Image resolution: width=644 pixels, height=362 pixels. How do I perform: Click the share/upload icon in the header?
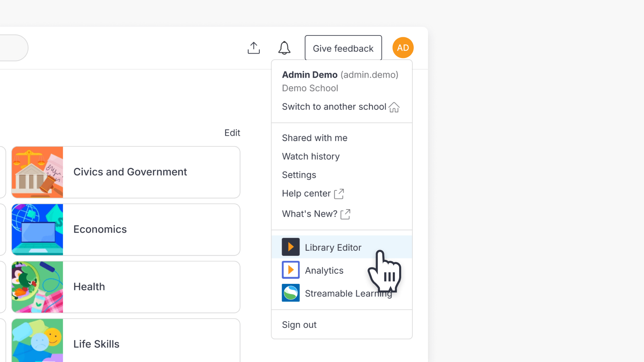[254, 48]
